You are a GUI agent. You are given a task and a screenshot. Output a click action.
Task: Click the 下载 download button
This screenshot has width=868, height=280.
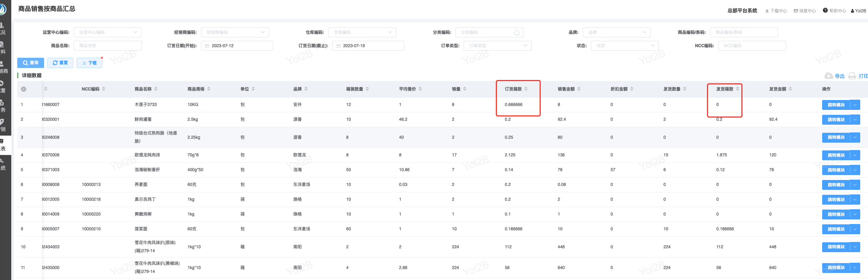coord(89,63)
